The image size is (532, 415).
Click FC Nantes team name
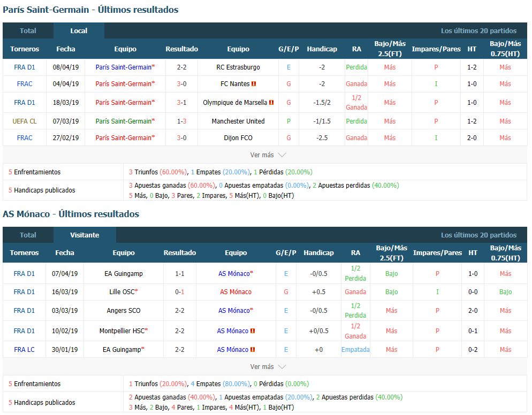pyautogui.click(x=235, y=84)
